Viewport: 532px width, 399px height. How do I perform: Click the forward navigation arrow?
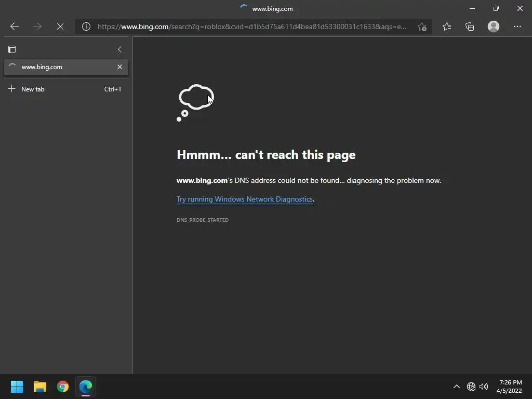coord(37,26)
